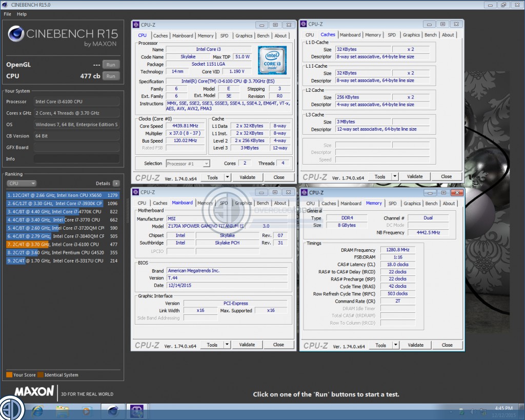Select ranking row Intel Core i7-3840QM
This screenshot has width=525, height=420.
tap(63, 236)
